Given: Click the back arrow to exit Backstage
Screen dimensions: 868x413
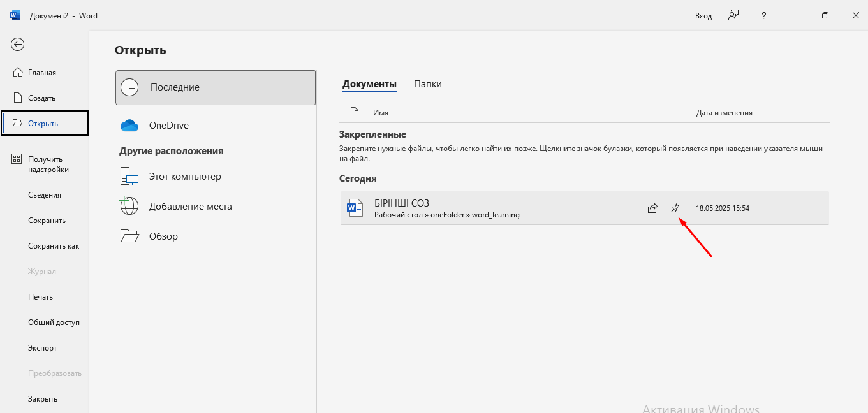Looking at the screenshot, I should tap(17, 44).
